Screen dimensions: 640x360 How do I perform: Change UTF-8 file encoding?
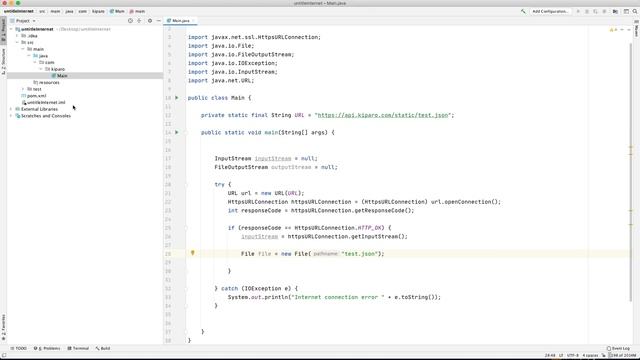coord(573,356)
